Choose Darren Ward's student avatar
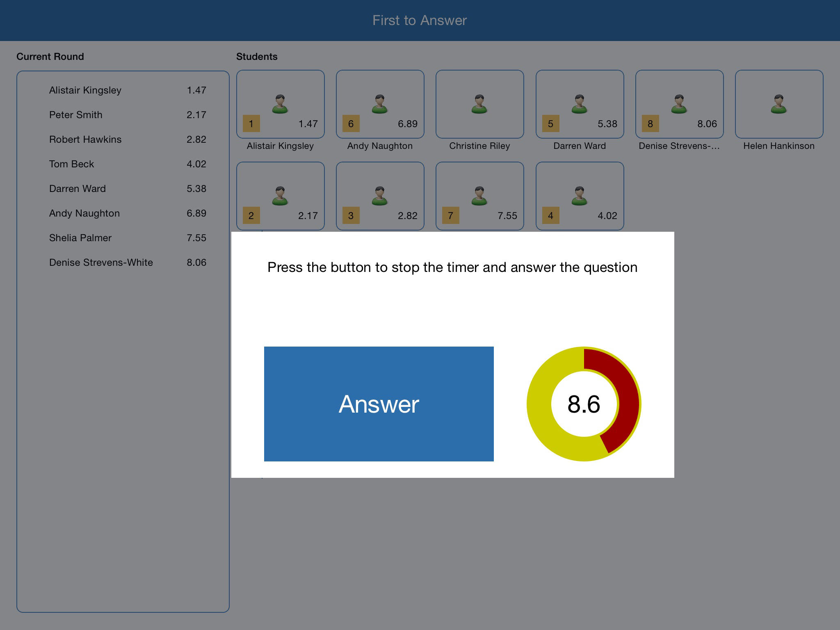Image resolution: width=840 pixels, height=630 pixels. (580, 104)
